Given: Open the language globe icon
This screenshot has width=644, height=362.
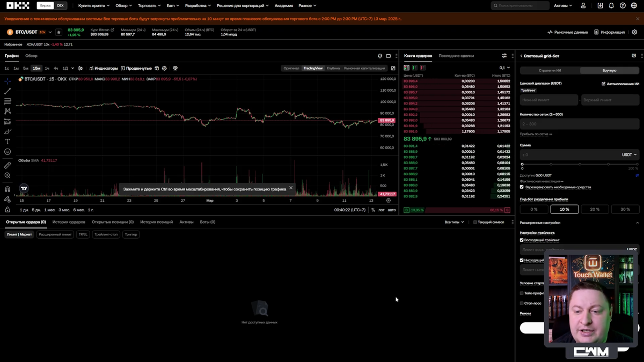Looking at the screenshot, I should point(634,5).
